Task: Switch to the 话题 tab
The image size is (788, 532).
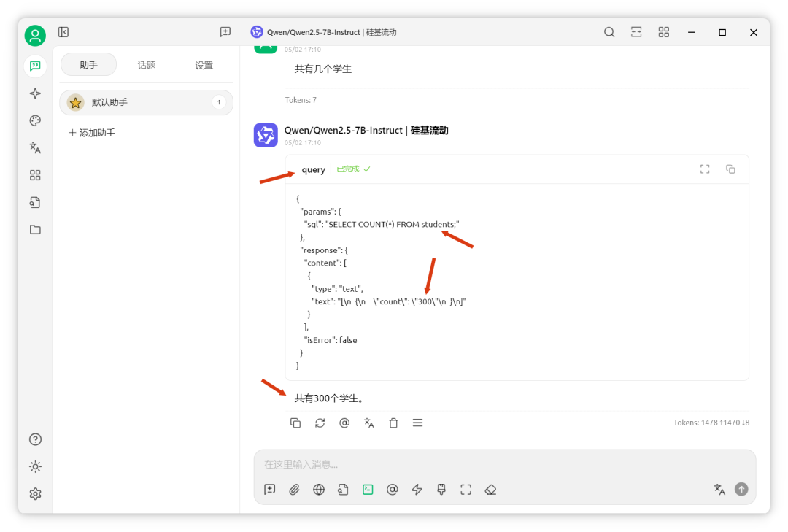Action: [146, 65]
